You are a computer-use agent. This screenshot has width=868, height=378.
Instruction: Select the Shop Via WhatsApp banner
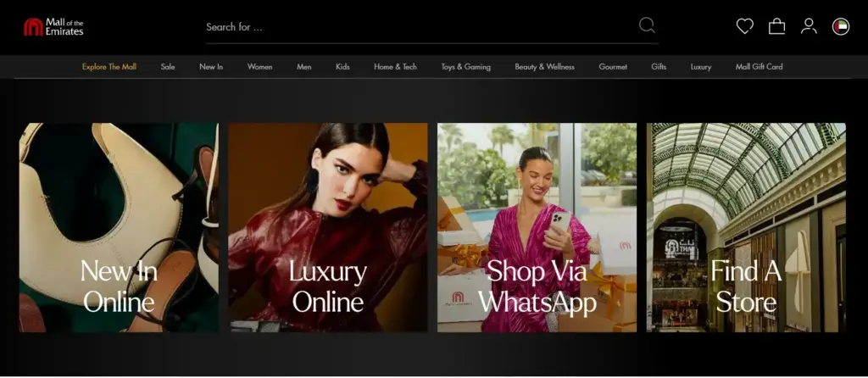(537, 227)
